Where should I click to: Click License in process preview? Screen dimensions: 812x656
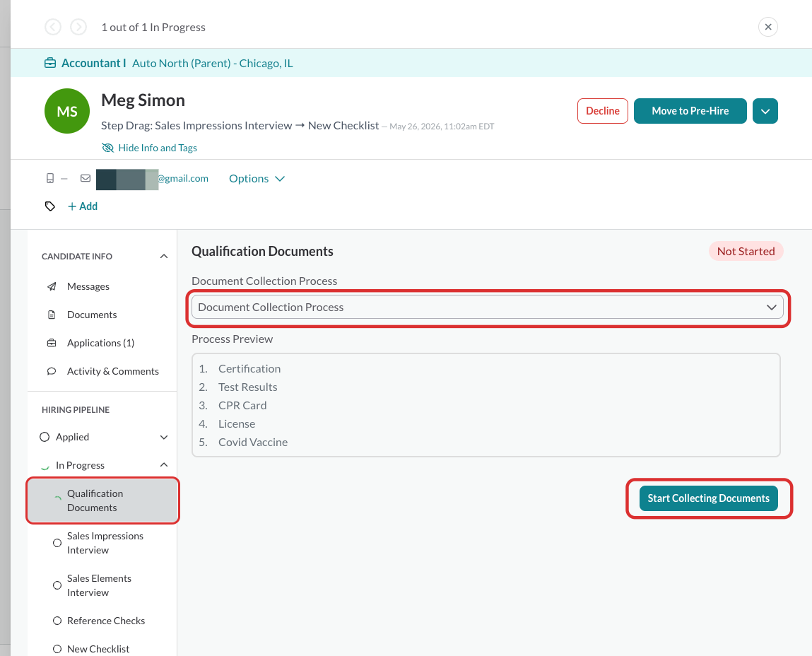(x=237, y=424)
